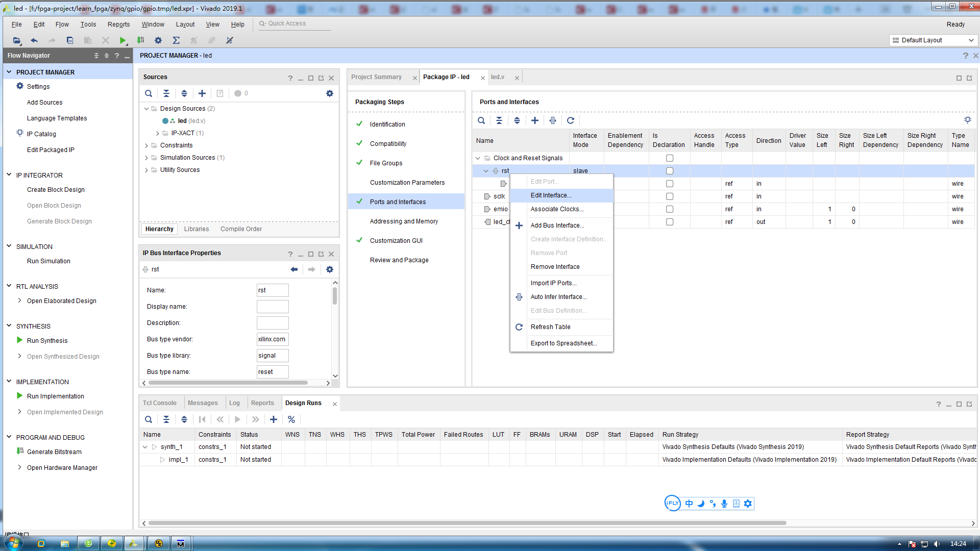Check Is Declaration for Clock and Reset Signals
Image resolution: width=980 pixels, height=551 pixels.
pyautogui.click(x=670, y=158)
